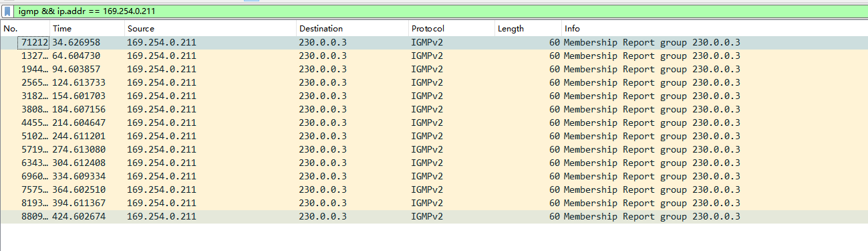Select packet at time 94.603857
Screen dimensions: 868x251
[x=434, y=69]
